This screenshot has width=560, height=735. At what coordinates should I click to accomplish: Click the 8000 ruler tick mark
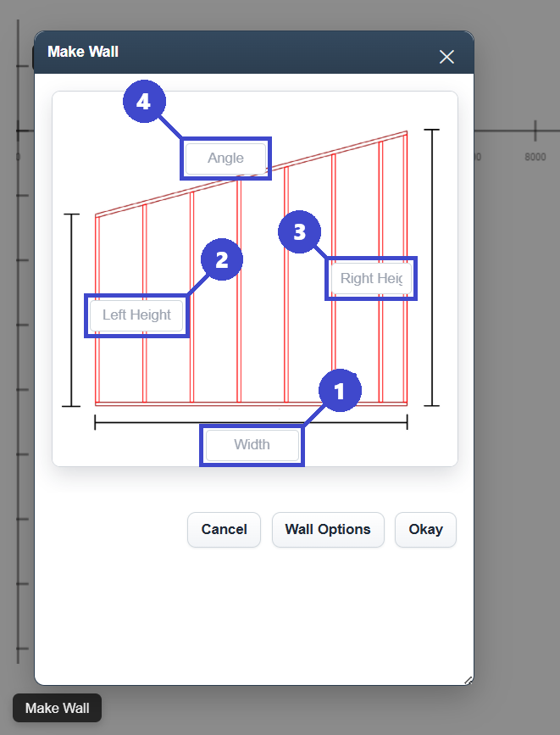[x=535, y=131]
